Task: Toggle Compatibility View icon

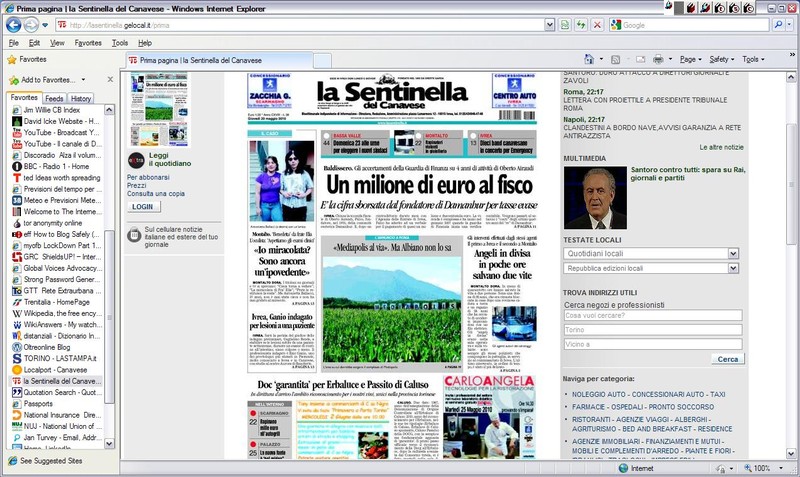Action: [565, 25]
